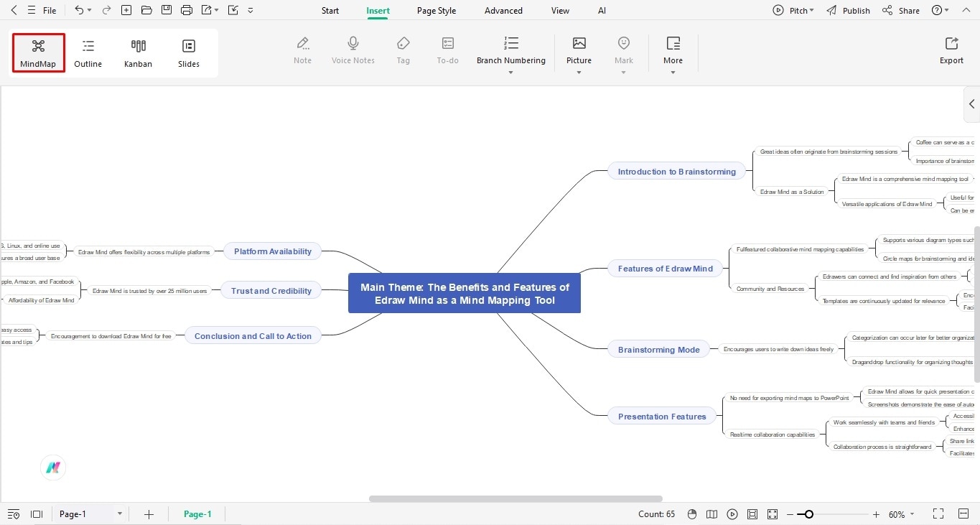Switch to Kanban view mode
The width and height of the screenshot is (980, 525).
138,52
